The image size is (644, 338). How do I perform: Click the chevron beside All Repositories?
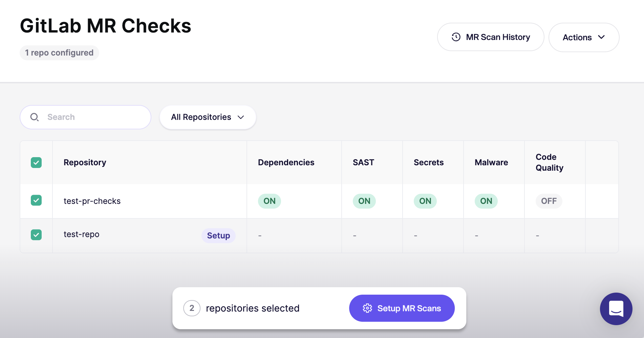[x=241, y=117]
